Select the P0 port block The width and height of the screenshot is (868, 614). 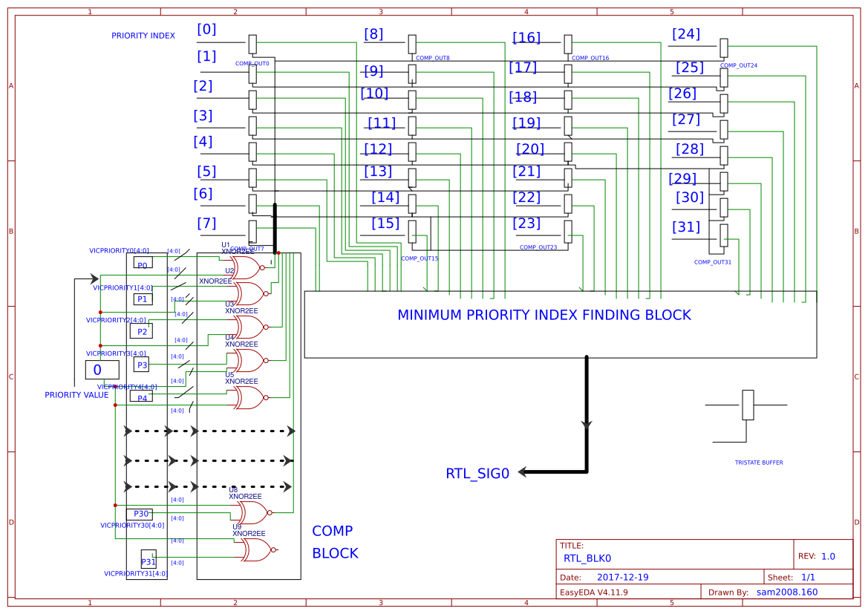[x=143, y=263]
